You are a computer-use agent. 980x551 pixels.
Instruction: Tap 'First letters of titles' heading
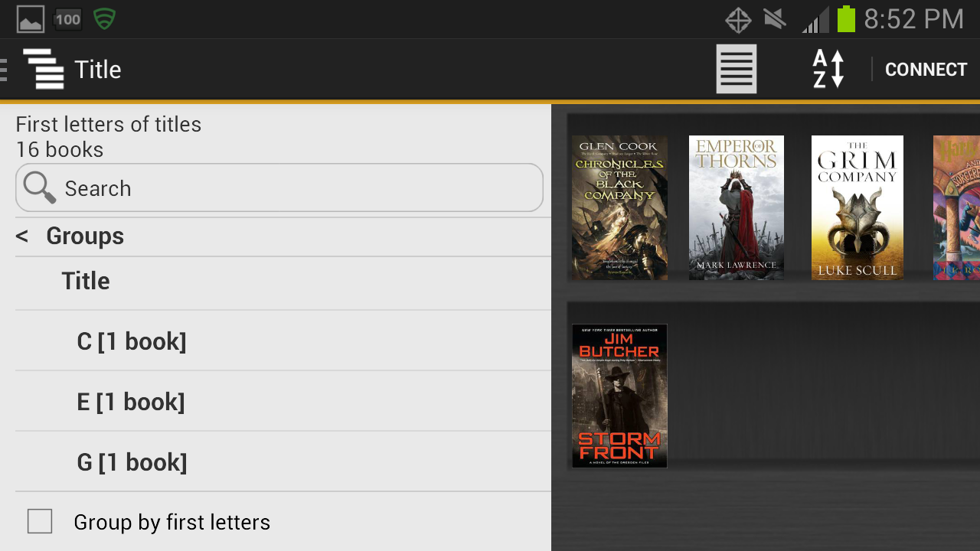[x=109, y=124]
